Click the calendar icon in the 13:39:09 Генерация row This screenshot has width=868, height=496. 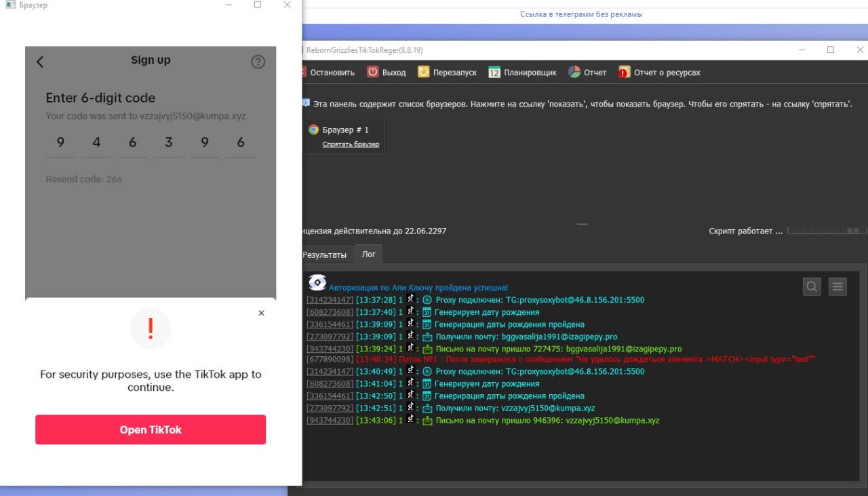point(427,324)
